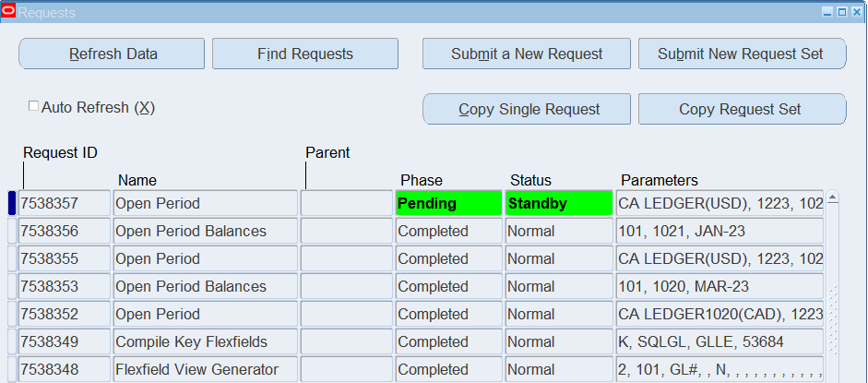
Task: Minimize the Requests window
Action: click(x=827, y=12)
